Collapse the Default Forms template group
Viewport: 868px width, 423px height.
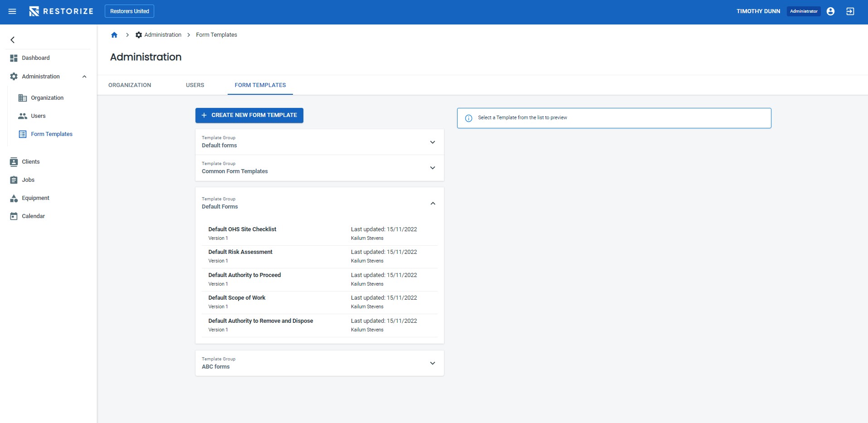pyautogui.click(x=432, y=203)
